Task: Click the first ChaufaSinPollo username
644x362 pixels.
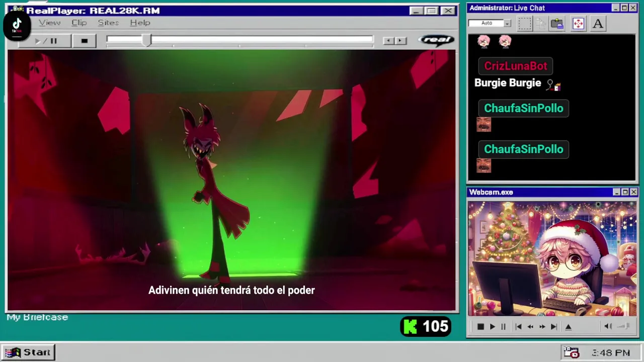Action: point(523,108)
